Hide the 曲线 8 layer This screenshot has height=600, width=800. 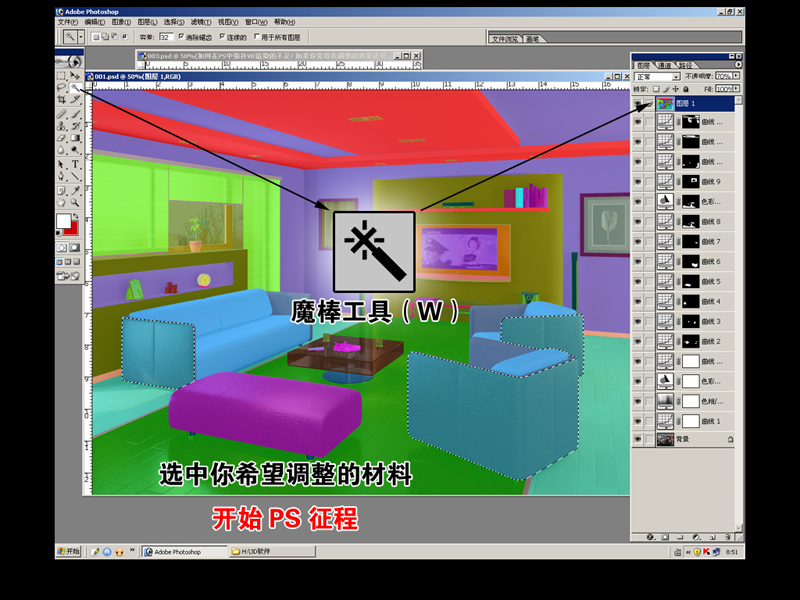(638, 221)
